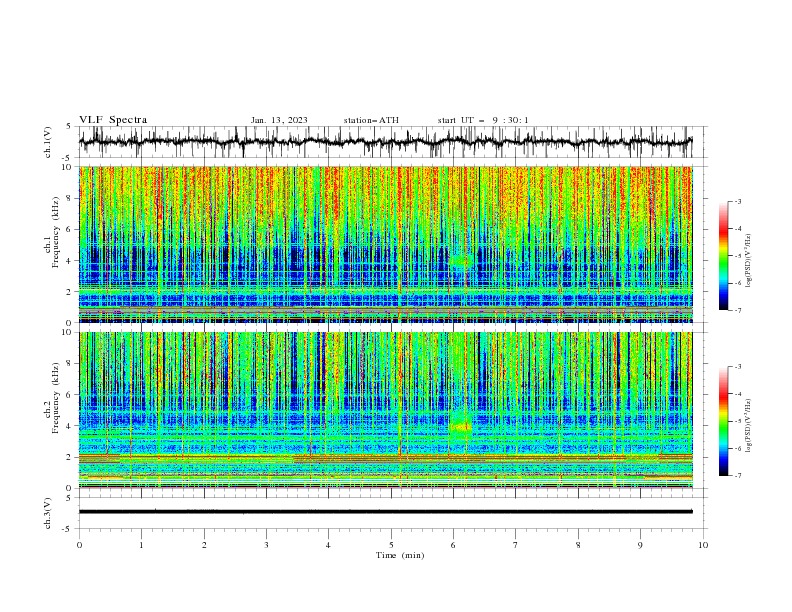Click the "ch.1(V)" axis label
This screenshot has width=792, height=612.
48,142
